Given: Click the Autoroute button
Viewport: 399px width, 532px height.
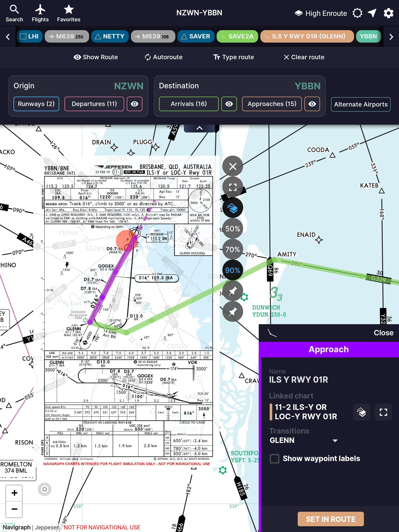Looking at the screenshot, I should coord(164,57).
